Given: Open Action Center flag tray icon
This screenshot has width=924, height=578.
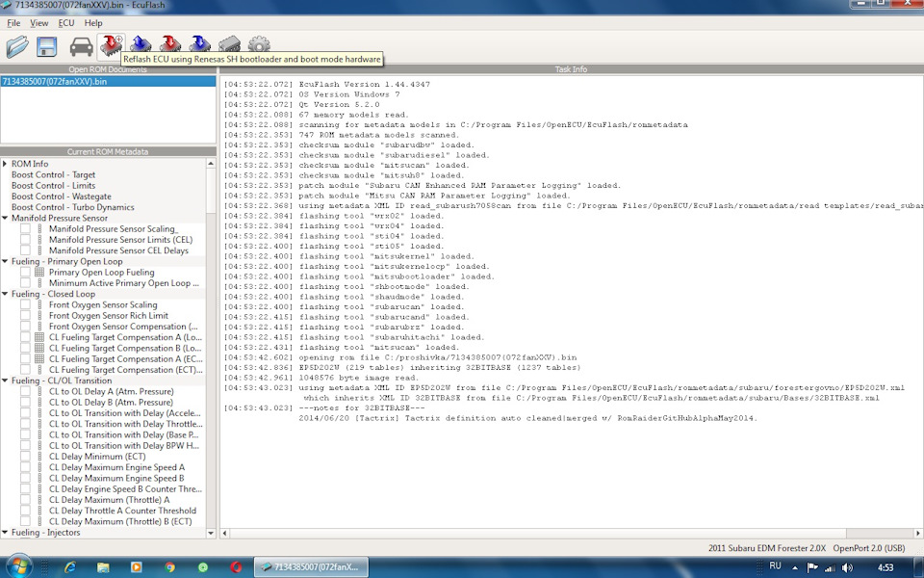Looking at the screenshot, I should point(812,567).
